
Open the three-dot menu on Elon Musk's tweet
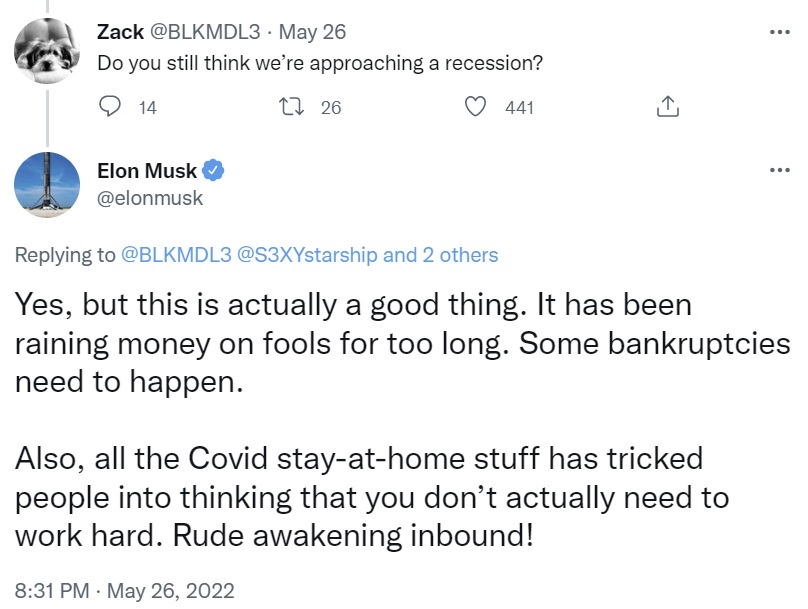779,170
